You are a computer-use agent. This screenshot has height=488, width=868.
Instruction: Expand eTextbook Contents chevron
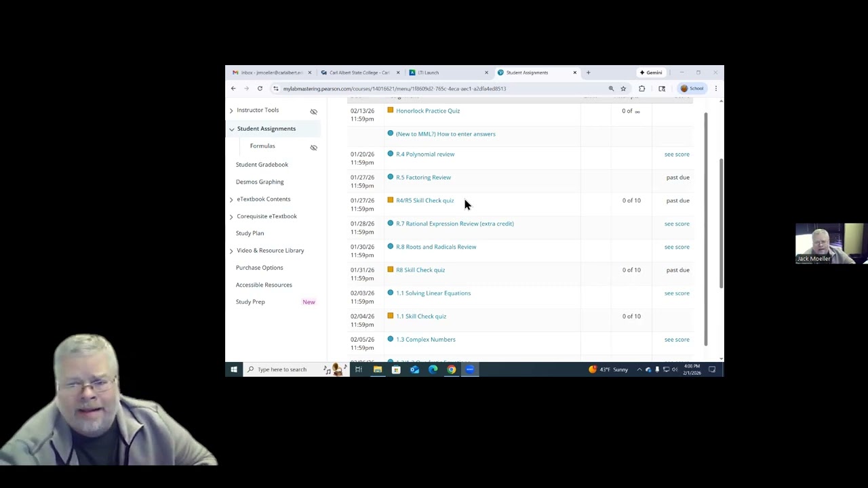231,199
